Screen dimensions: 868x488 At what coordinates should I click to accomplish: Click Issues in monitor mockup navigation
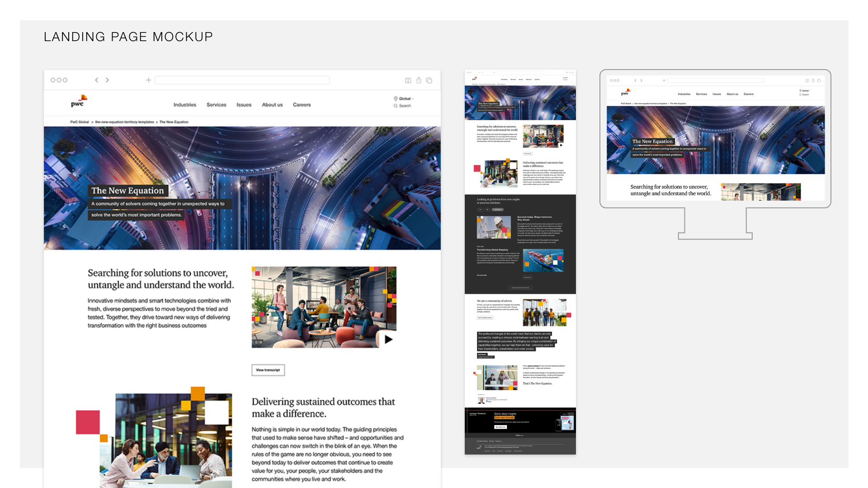717,94
